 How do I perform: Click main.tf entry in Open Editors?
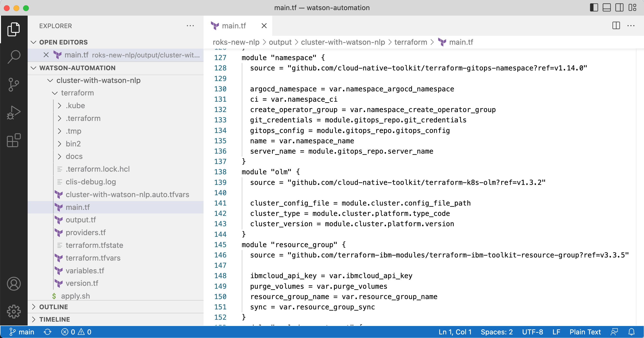tap(116, 55)
